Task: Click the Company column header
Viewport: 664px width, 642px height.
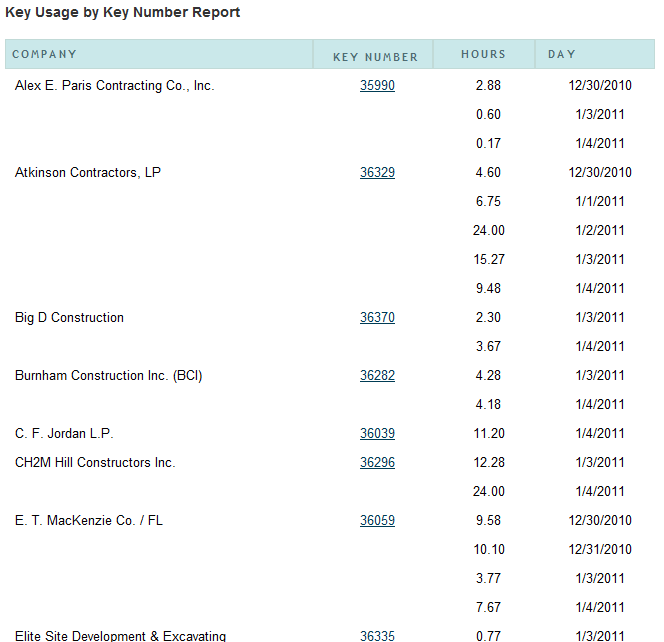Action: (x=44, y=54)
